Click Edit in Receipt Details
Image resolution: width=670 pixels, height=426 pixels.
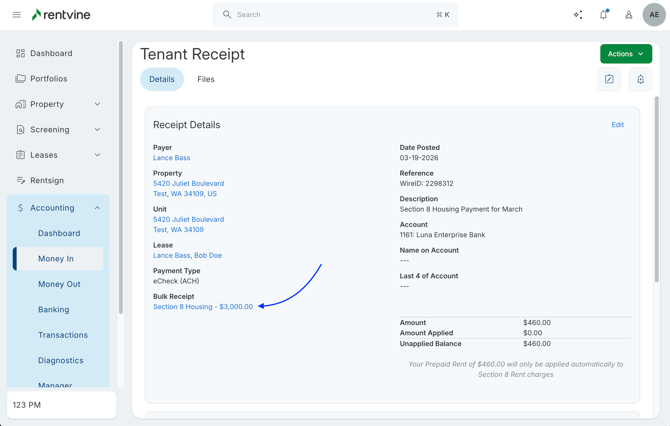(617, 125)
